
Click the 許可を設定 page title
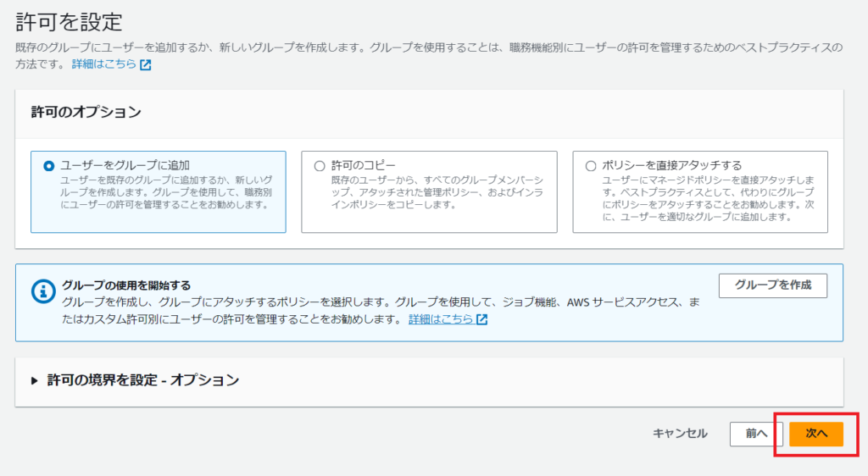69,20
